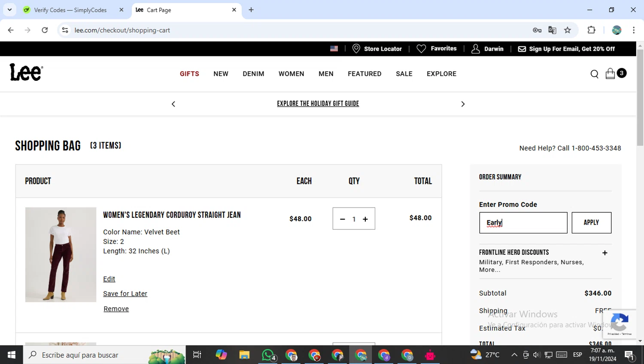The height and width of the screenshot is (364, 644).
Task: Expand Frontline Hero Discounts plus icon
Action: point(605,253)
